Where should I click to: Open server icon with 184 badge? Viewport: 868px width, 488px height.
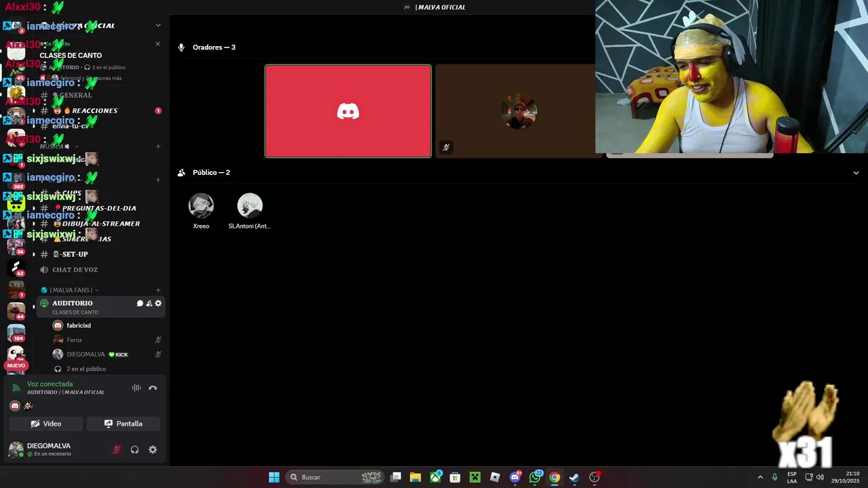16,332
